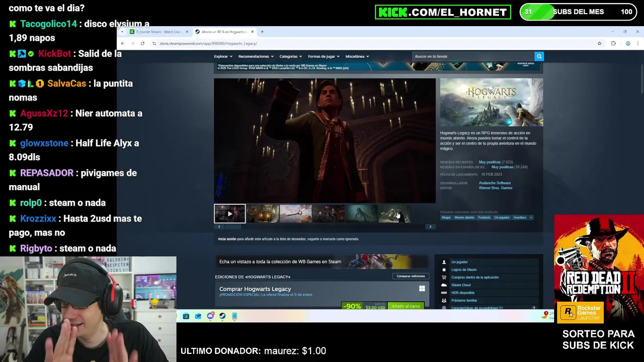Expand the Recomendaciones dropdown menu
Image resolution: width=644 pixels, height=362 pixels.
256,56
